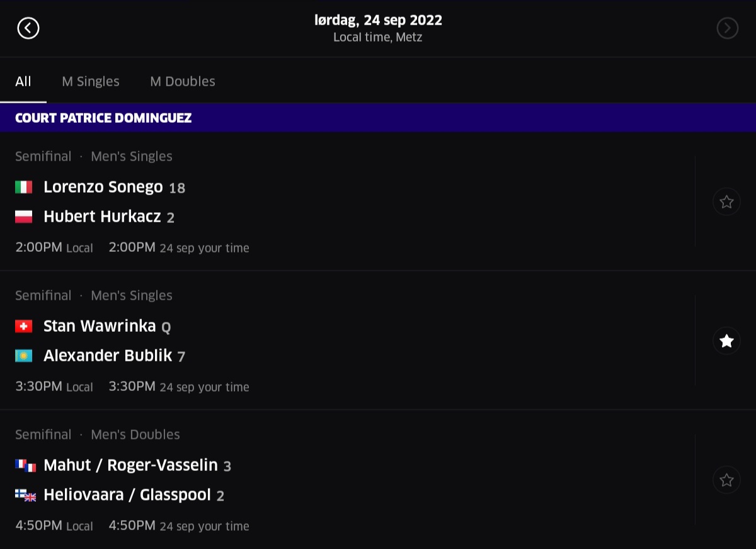Click Finland-UK flags beside Heliovaara / Glasspool
This screenshot has height=549, width=756.
(x=26, y=495)
